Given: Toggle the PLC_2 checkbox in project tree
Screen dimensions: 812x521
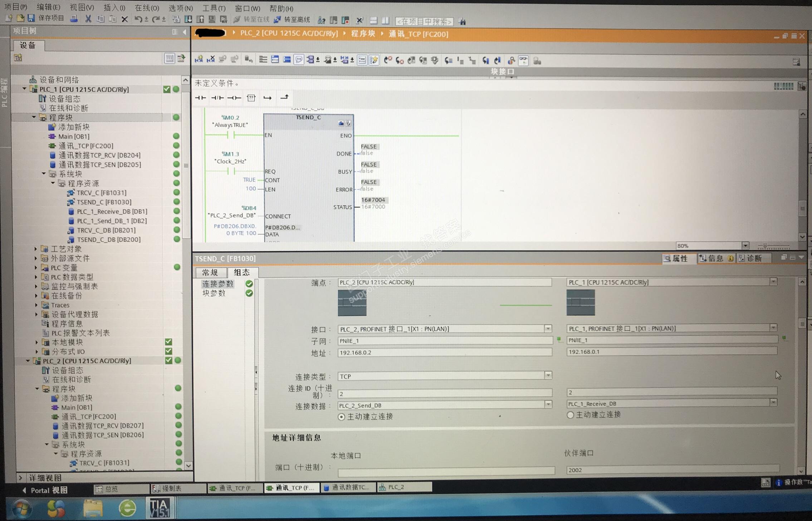Looking at the screenshot, I should tap(168, 360).
